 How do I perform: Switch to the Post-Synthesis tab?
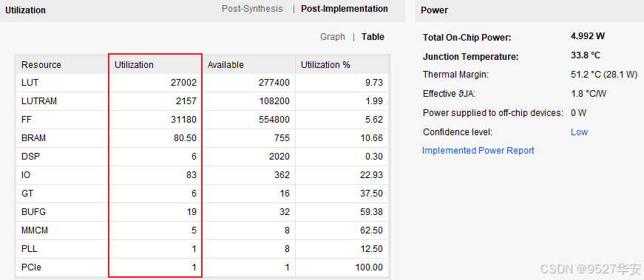[252, 9]
